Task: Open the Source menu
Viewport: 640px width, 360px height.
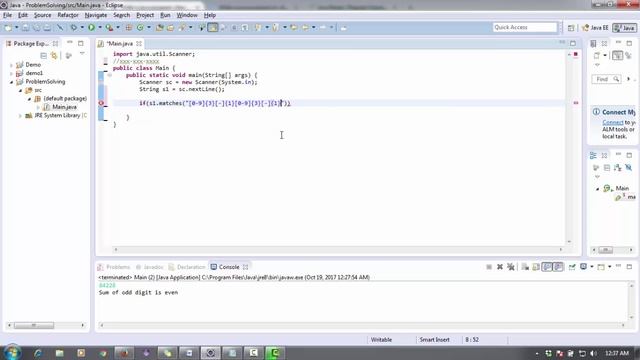Action: (x=42, y=15)
